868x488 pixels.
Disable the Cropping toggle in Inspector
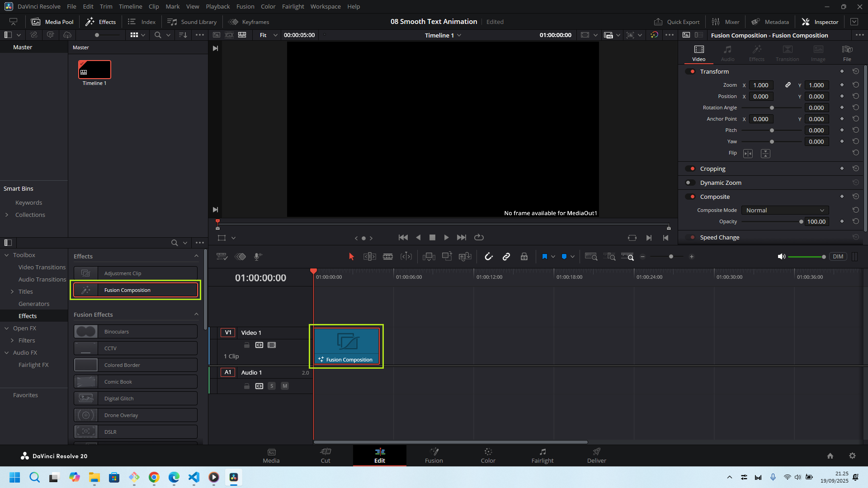pyautogui.click(x=690, y=169)
